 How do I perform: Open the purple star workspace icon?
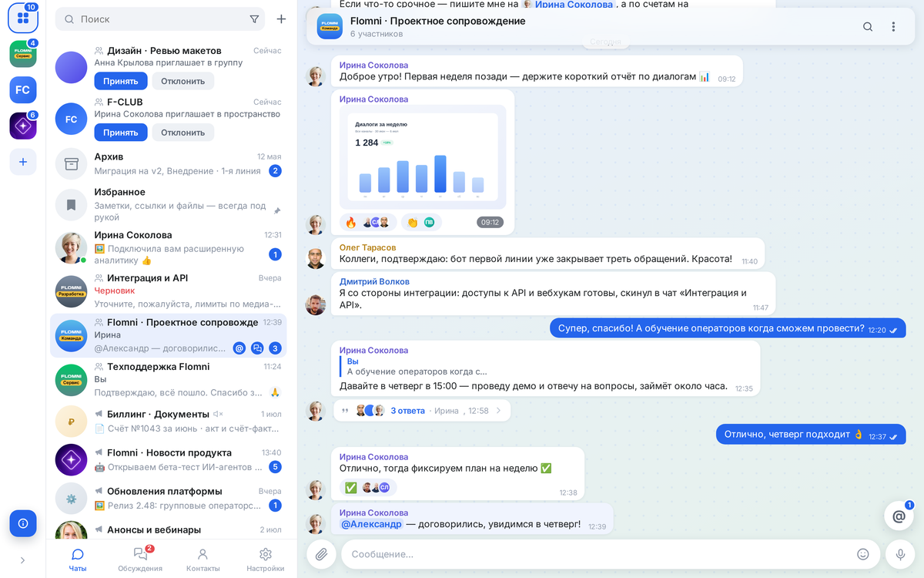[x=22, y=126]
